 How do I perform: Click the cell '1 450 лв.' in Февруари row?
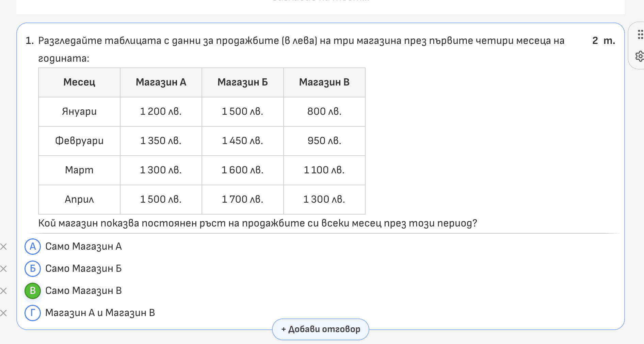(x=243, y=141)
